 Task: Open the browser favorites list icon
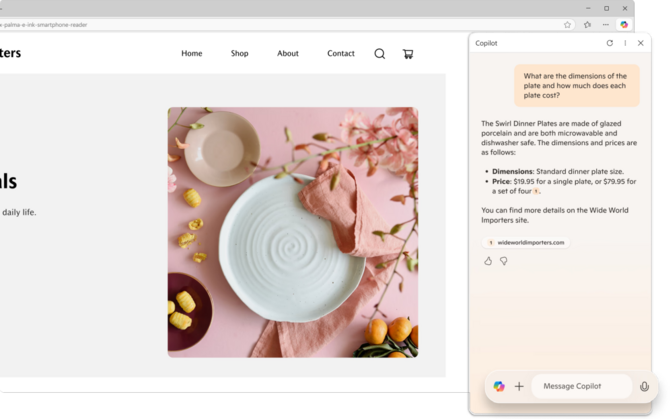pos(587,25)
